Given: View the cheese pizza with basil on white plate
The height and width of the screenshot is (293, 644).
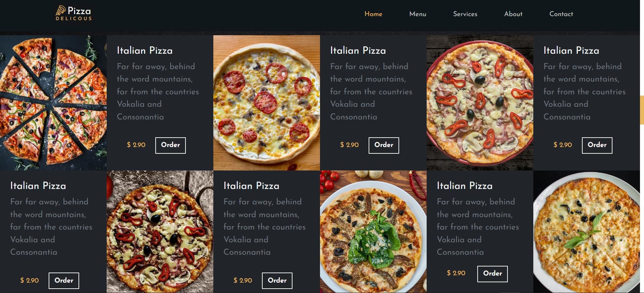Looking at the screenshot, I should (x=587, y=232).
